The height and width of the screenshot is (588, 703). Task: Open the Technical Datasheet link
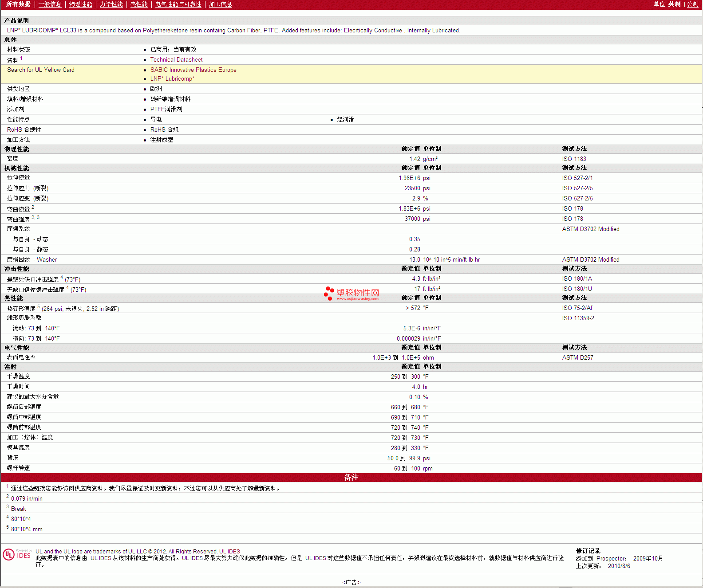click(x=176, y=60)
